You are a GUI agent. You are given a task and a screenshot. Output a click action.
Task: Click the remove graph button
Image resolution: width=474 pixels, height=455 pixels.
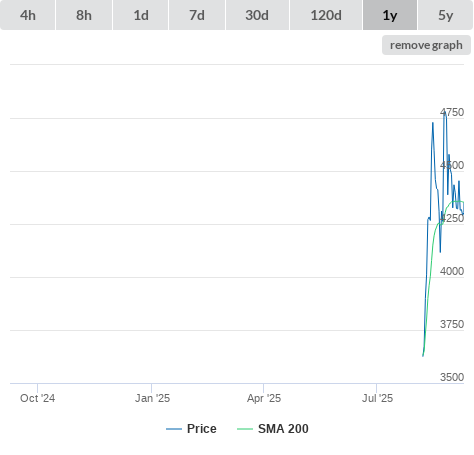coord(426,45)
